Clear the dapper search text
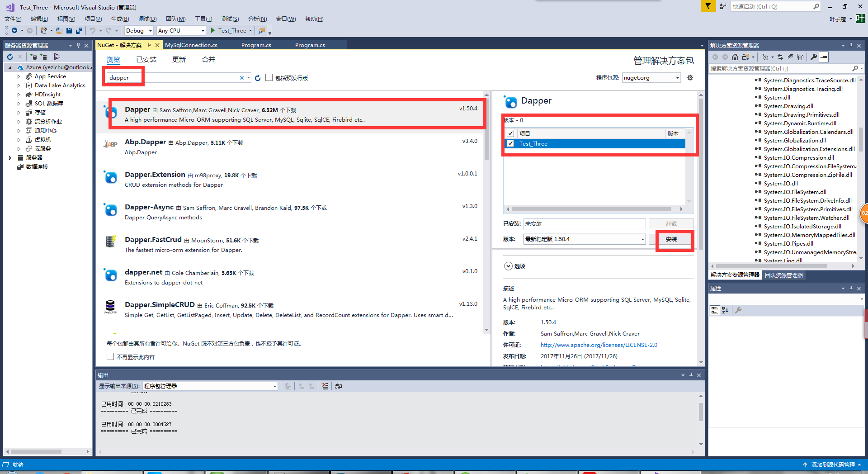This screenshot has width=868, height=474. (x=242, y=78)
